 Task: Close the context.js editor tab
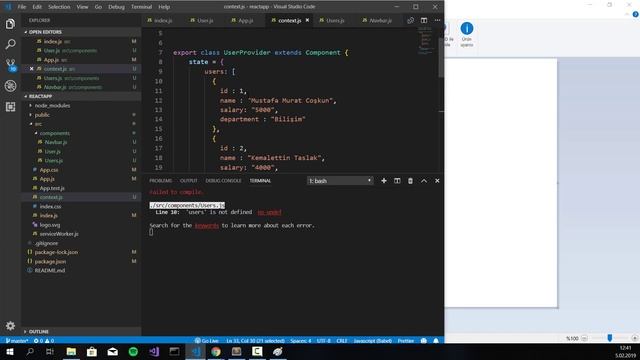pos(307,20)
